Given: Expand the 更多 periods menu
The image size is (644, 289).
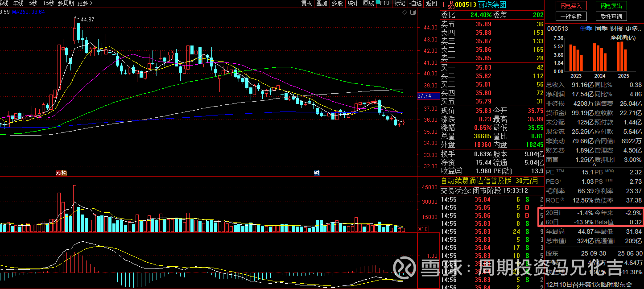Looking at the screenshot, I should coord(85,3).
